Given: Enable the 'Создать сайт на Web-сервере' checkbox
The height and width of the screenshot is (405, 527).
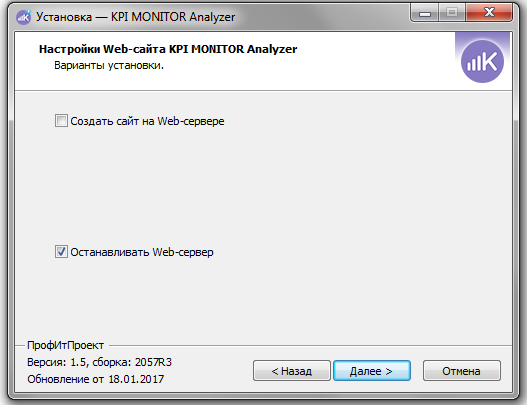Looking at the screenshot, I should pos(61,120).
